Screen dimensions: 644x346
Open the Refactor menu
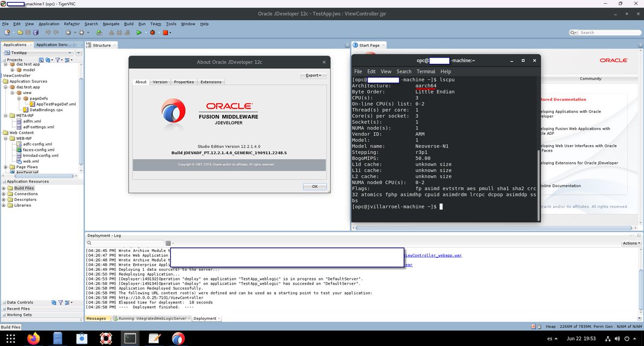pos(72,24)
